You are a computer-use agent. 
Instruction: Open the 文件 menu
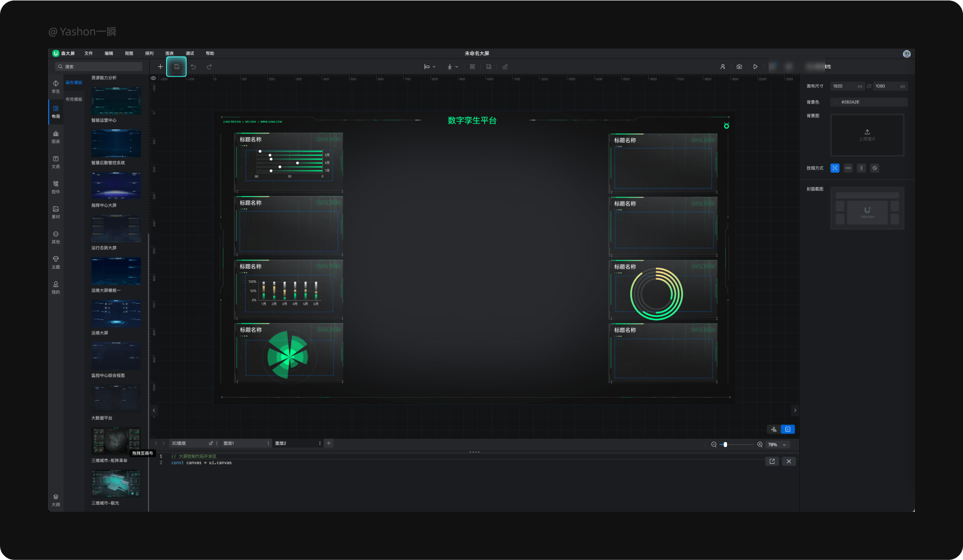88,54
